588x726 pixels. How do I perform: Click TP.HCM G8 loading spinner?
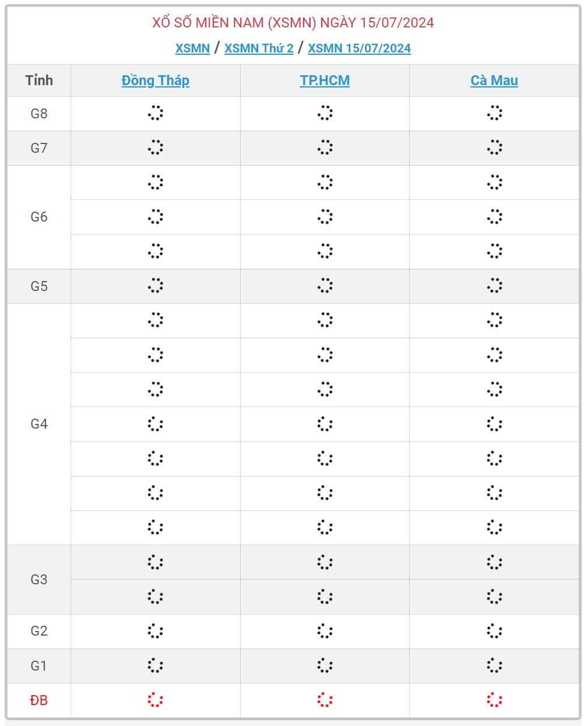click(325, 113)
